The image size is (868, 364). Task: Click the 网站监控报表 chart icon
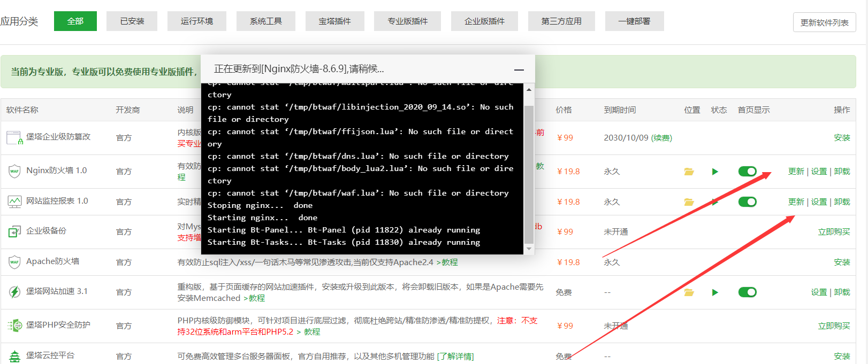click(x=14, y=202)
